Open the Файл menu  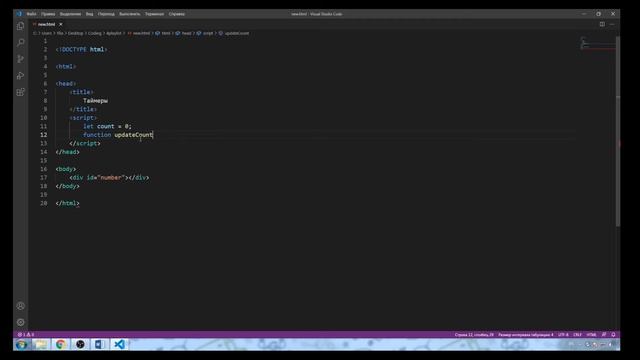(x=31, y=14)
